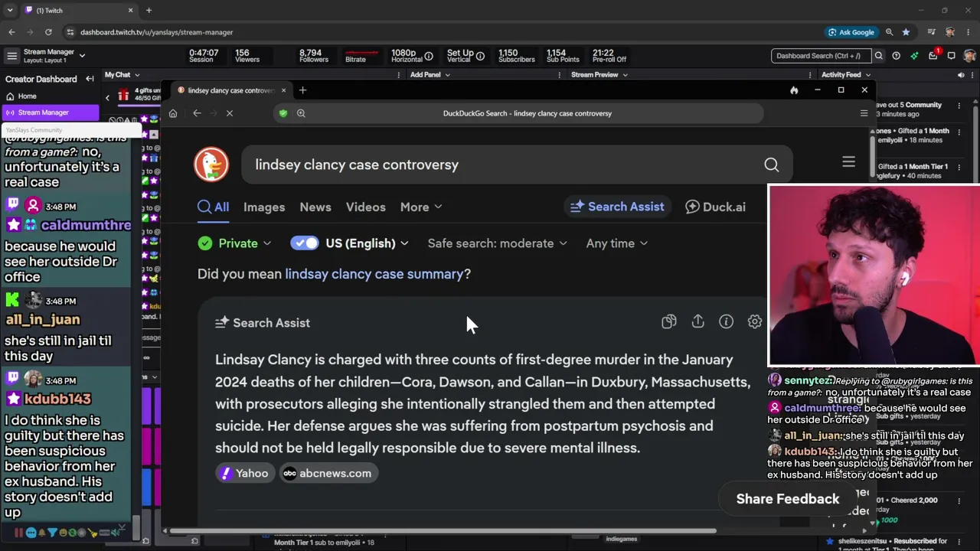Bookmark this page with Chrome star
The width and height of the screenshot is (980, 551).
tap(906, 32)
